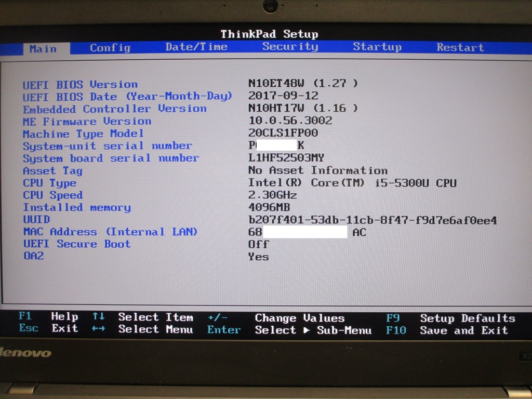Screen dimensions: 532x399
Task: Select the Installed memory label
Action: click(x=77, y=207)
